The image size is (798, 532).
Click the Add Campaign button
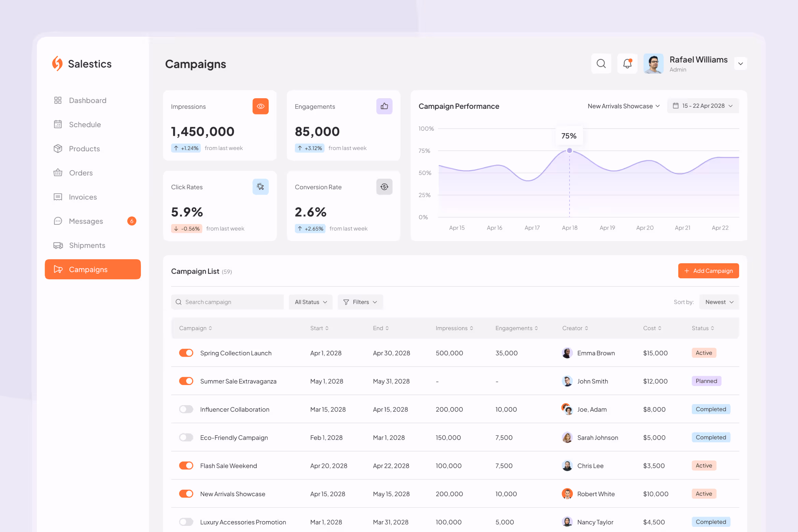708,271
